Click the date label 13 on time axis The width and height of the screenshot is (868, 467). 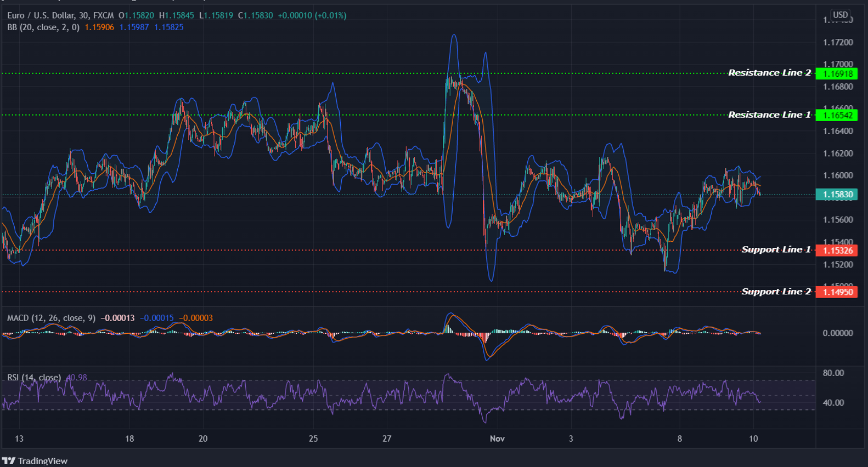(19, 438)
